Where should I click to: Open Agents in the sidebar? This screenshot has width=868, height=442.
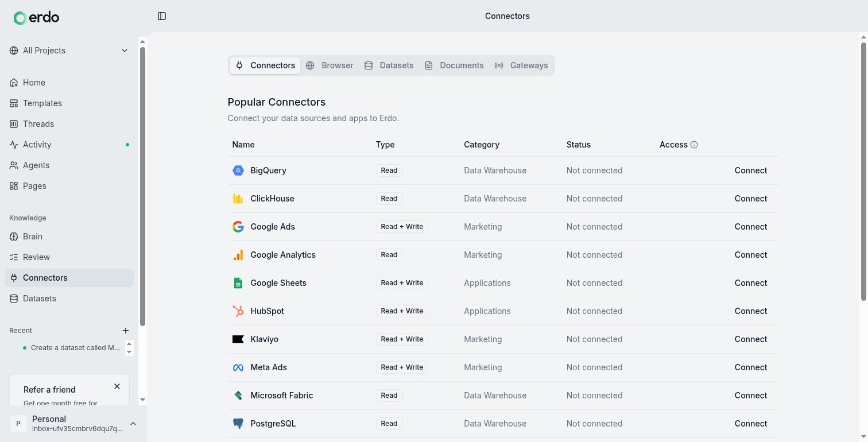69,165
